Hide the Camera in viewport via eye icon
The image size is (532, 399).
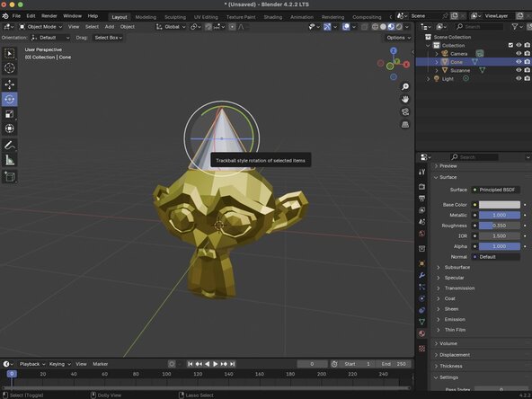pos(519,54)
